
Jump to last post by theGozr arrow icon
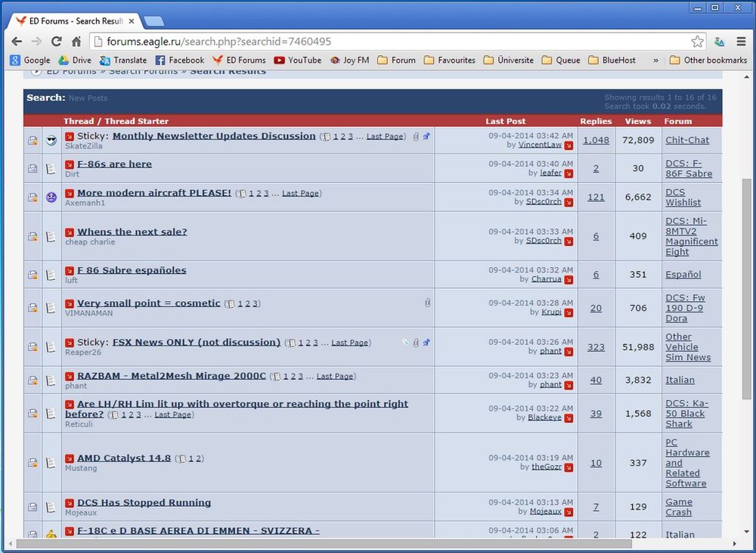569,468
